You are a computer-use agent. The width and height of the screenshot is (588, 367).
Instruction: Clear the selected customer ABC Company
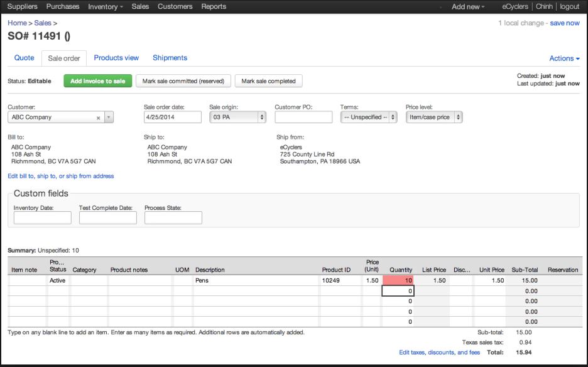(97, 117)
